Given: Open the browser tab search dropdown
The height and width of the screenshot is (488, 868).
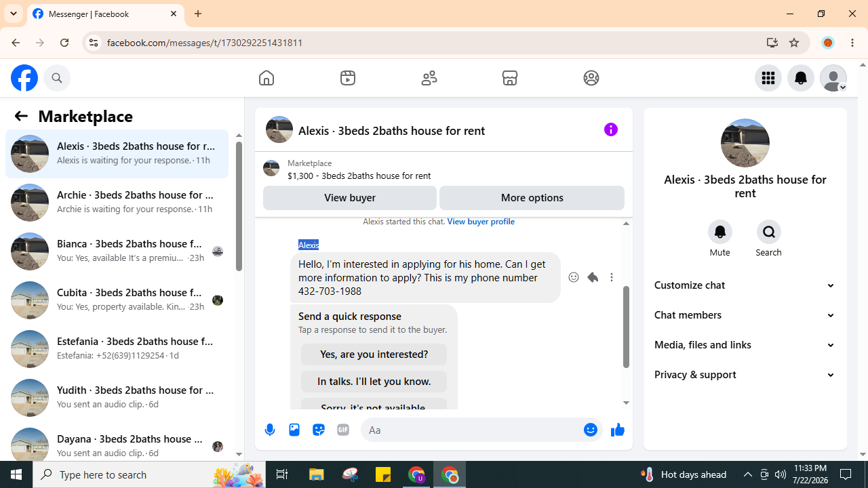Looking at the screenshot, I should [x=14, y=14].
